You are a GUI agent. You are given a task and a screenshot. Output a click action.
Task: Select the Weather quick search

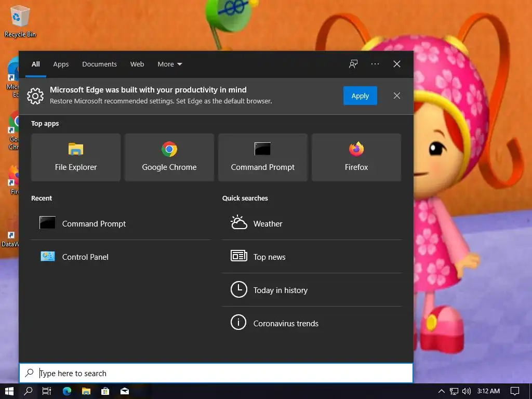click(312, 223)
